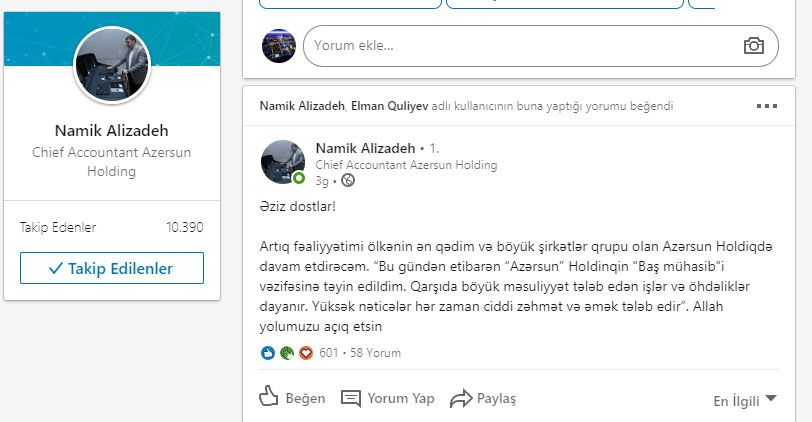Click the post author's avatar photo
The image size is (812, 422).
(283, 162)
